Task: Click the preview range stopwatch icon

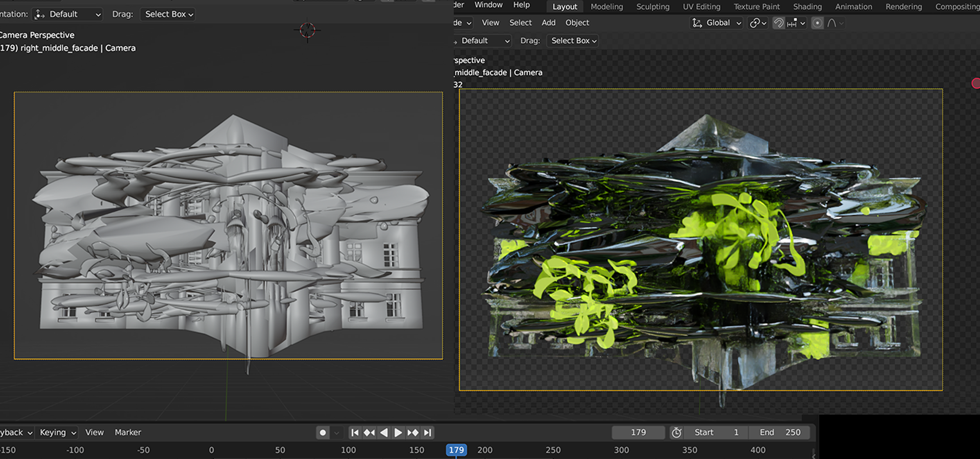Action: [676, 432]
